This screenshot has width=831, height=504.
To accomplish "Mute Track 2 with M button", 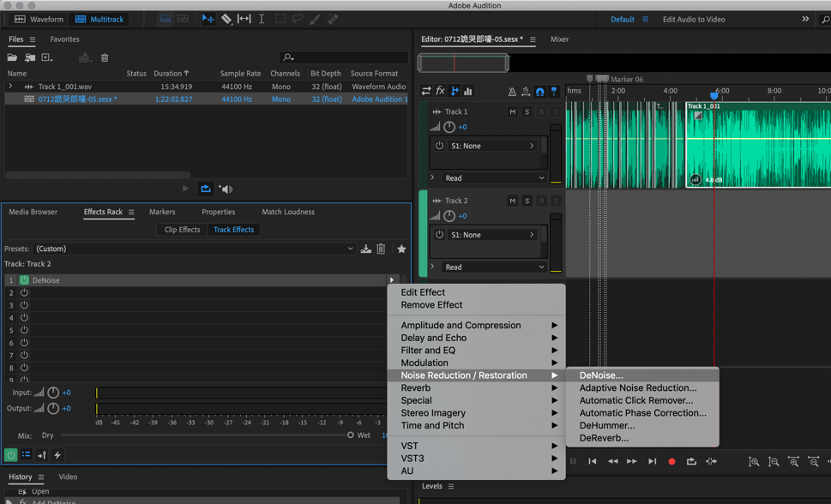I will (x=512, y=201).
